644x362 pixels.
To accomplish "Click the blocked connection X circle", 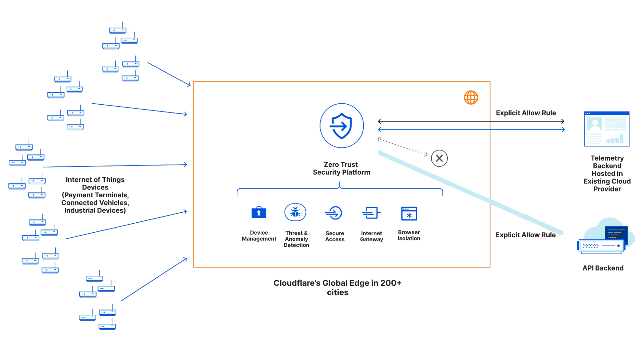I will (439, 158).
